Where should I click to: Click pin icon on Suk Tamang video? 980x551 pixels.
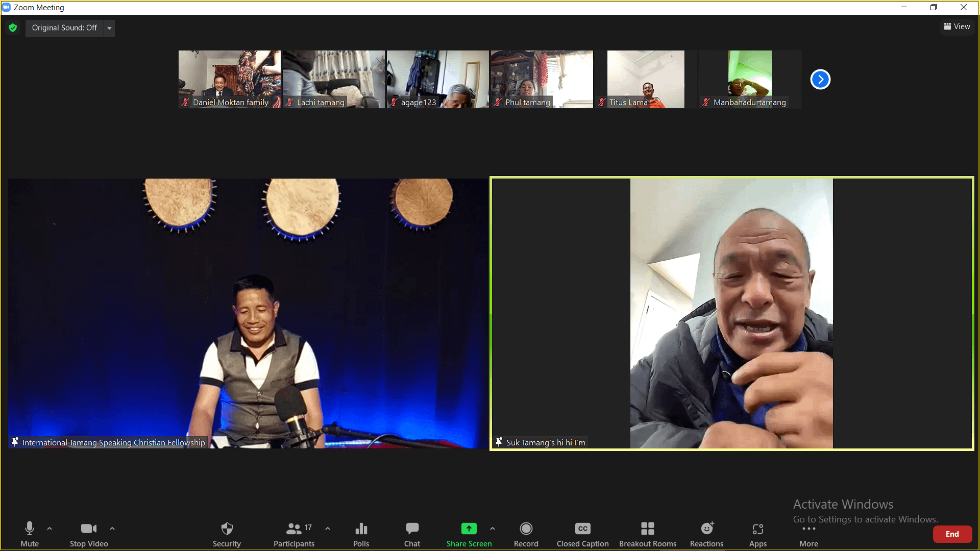click(x=499, y=442)
